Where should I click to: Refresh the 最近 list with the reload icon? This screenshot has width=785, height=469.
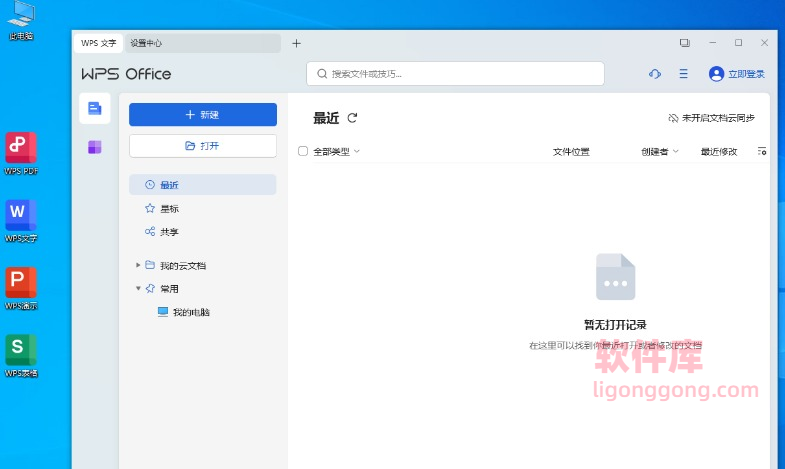click(352, 118)
